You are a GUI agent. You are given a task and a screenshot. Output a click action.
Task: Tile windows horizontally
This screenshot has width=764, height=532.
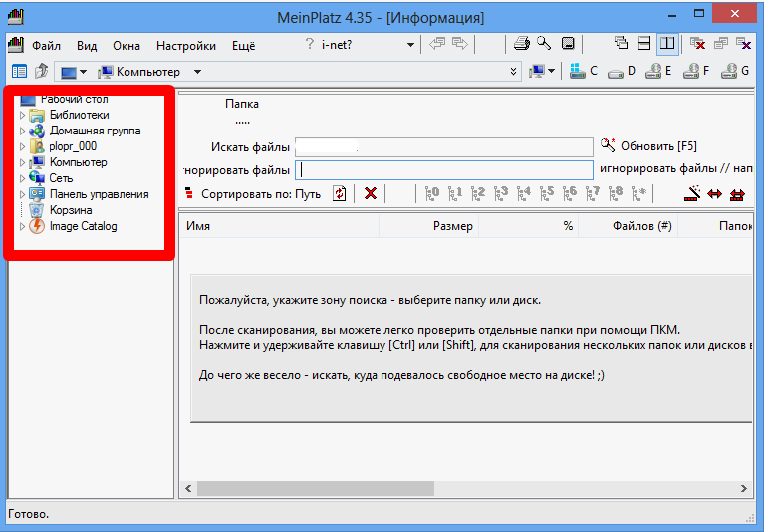click(644, 44)
